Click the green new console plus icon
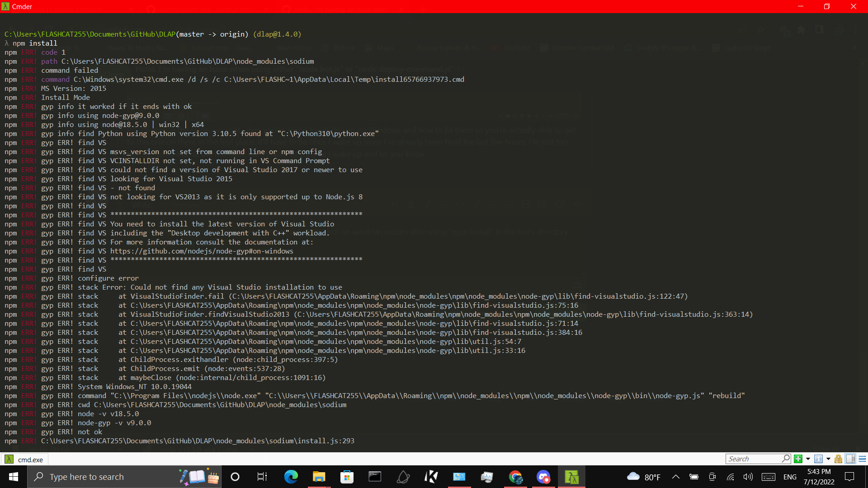Image resolution: width=868 pixels, height=488 pixels. point(798,459)
